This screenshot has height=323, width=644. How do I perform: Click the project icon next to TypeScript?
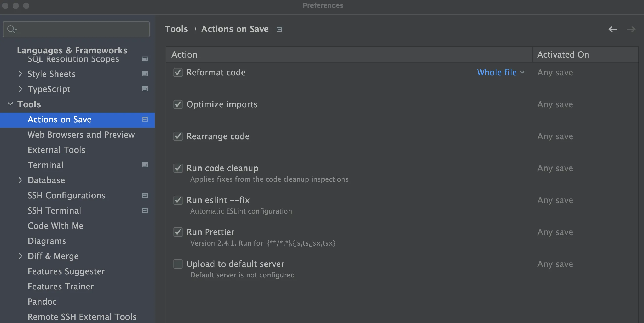pos(145,89)
